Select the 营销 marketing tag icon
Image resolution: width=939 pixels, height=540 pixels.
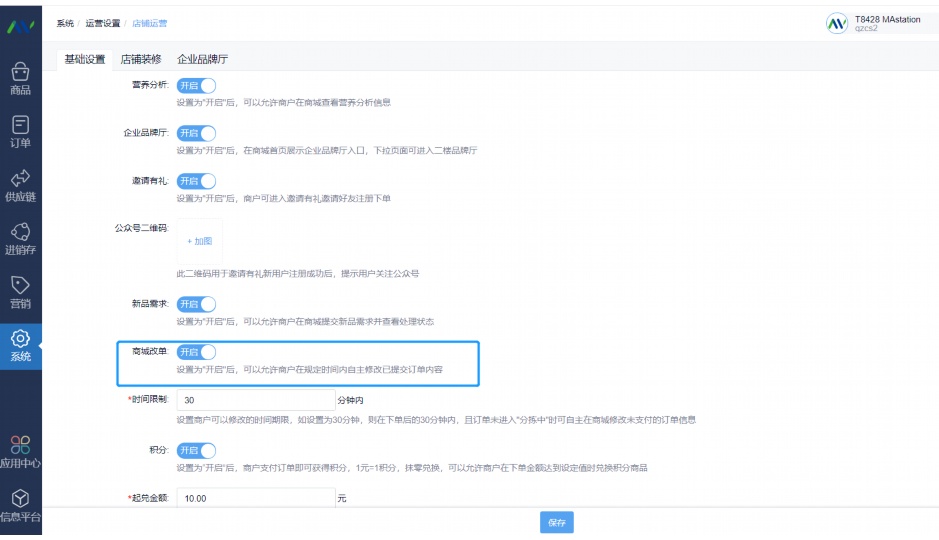[x=20, y=285]
